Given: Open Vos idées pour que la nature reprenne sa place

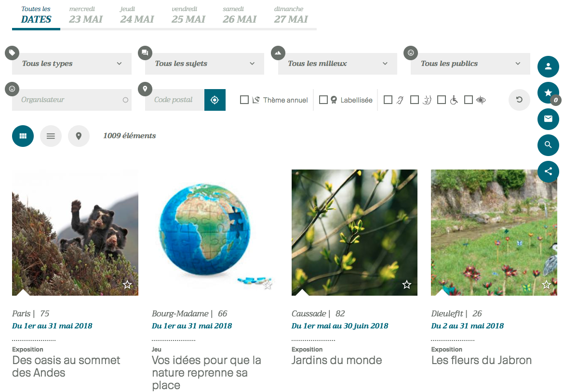Looking at the screenshot, I should (206, 373).
